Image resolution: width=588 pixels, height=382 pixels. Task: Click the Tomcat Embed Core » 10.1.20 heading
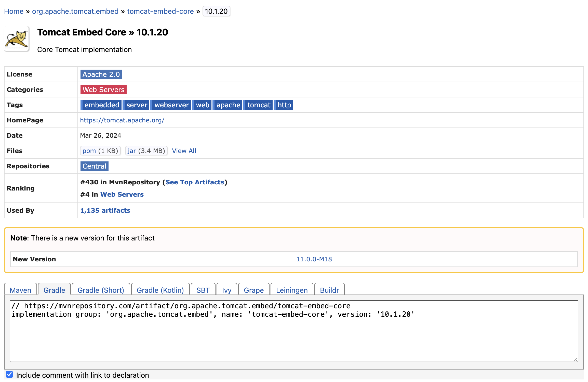[103, 32]
